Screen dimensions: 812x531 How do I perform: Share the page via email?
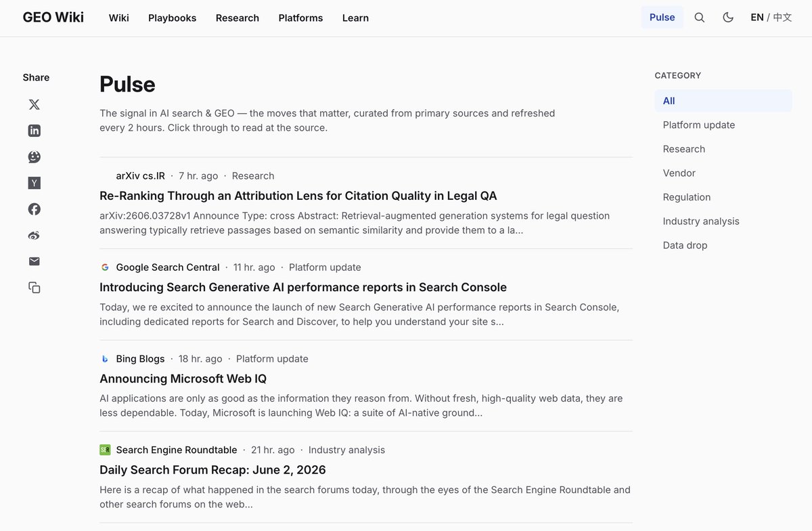point(35,261)
